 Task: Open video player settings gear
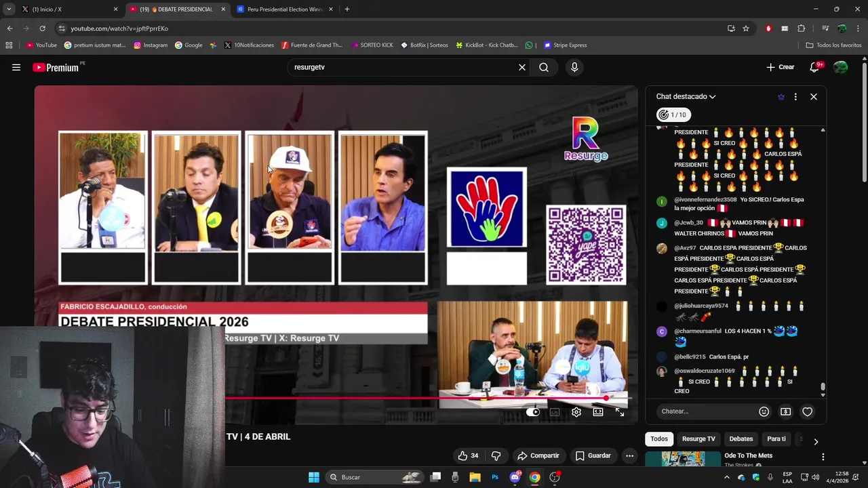(576, 412)
